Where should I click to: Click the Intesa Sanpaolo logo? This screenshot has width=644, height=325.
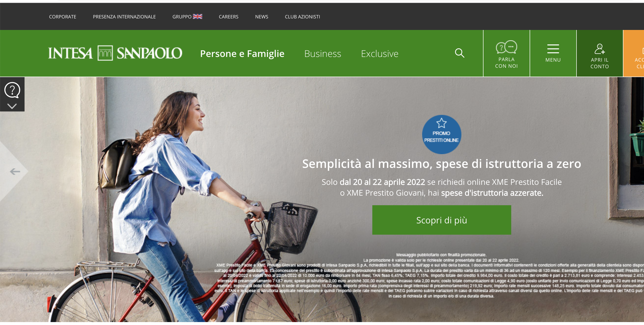point(115,53)
